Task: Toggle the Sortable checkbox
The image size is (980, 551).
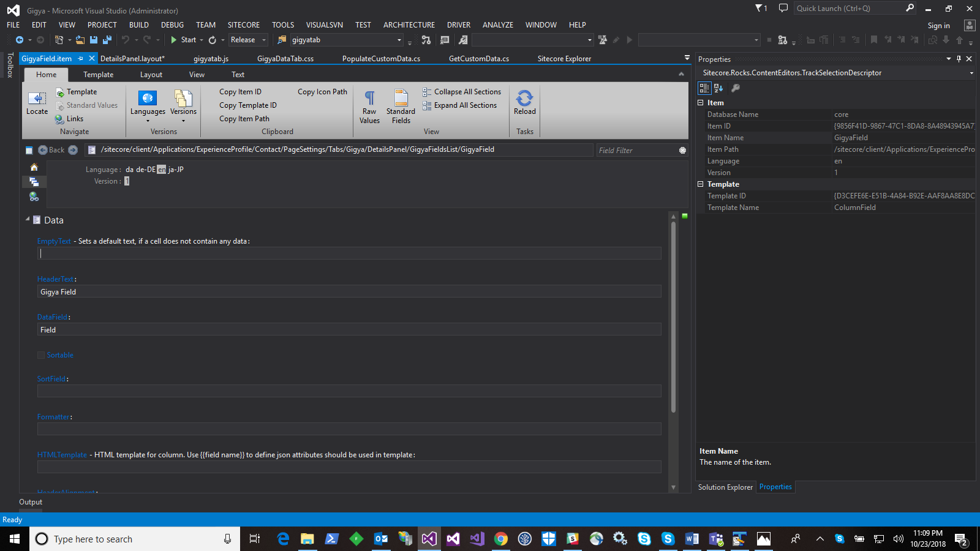Action: [41, 355]
